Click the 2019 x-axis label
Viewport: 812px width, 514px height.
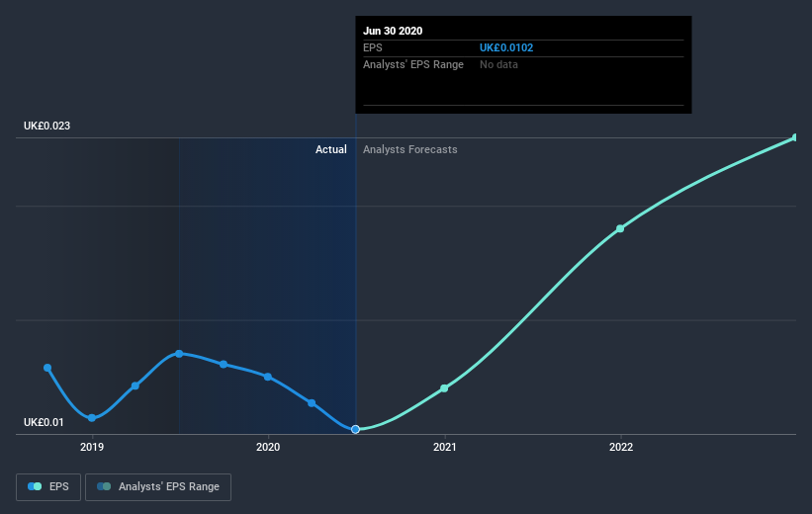coord(92,447)
